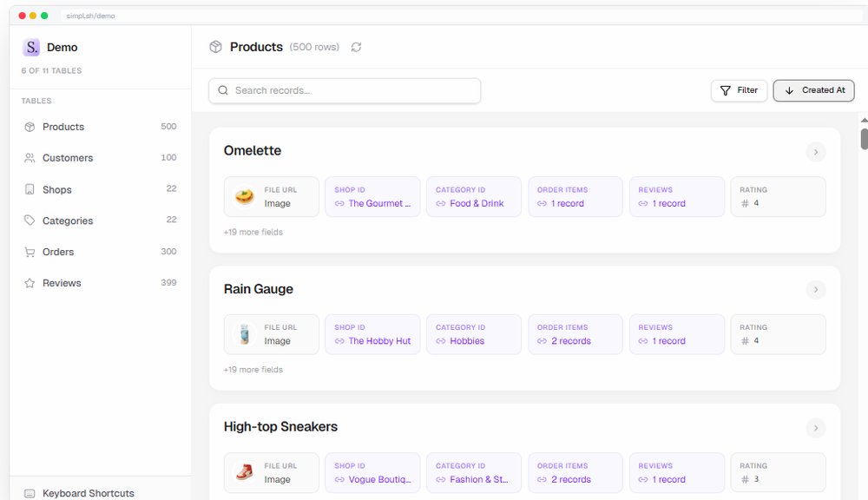Open the Omelette image thumbnail
The image size is (868, 500).
click(244, 196)
